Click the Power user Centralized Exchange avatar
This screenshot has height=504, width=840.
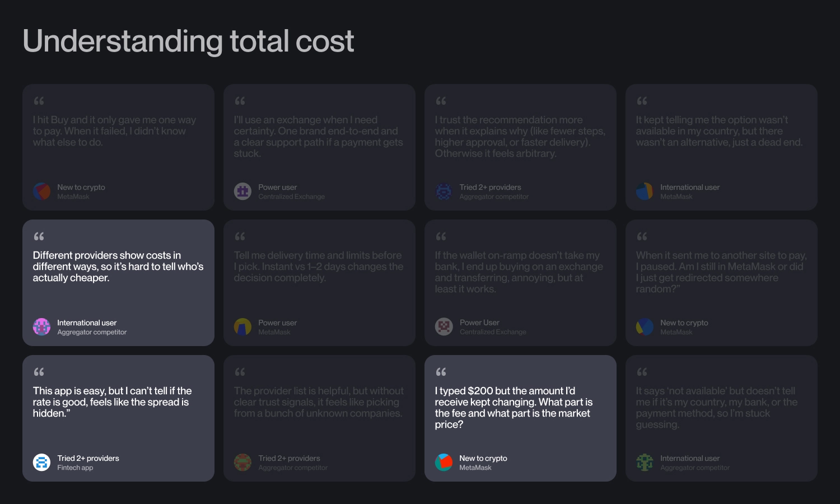click(242, 192)
